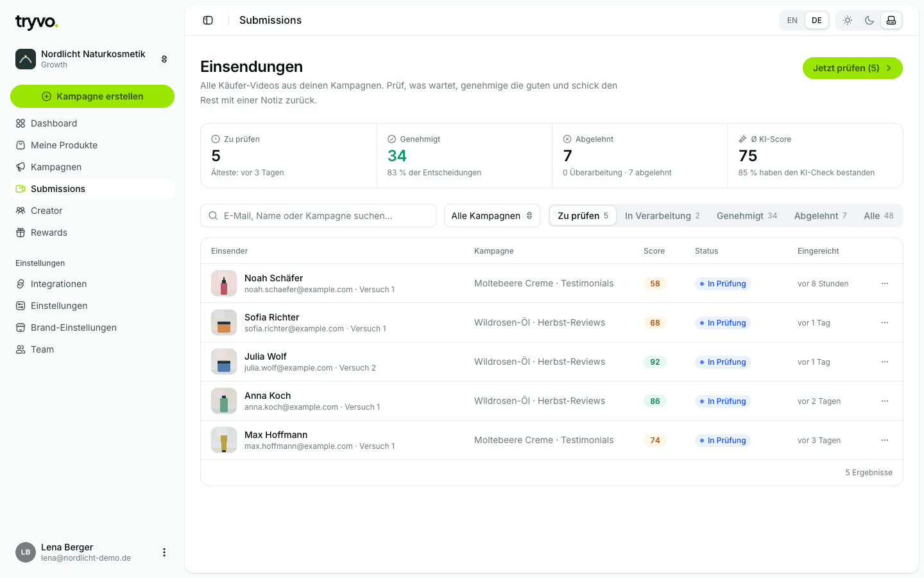Click Max Hoffmann submission name
The image size is (924, 578).
pyautogui.click(x=276, y=435)
